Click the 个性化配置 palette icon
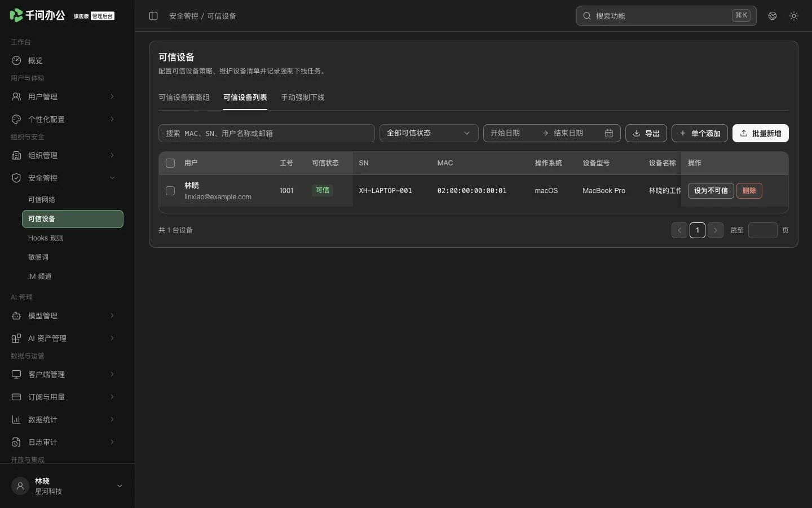The width and height of the screenshot is (812, 508). point(16,119)
